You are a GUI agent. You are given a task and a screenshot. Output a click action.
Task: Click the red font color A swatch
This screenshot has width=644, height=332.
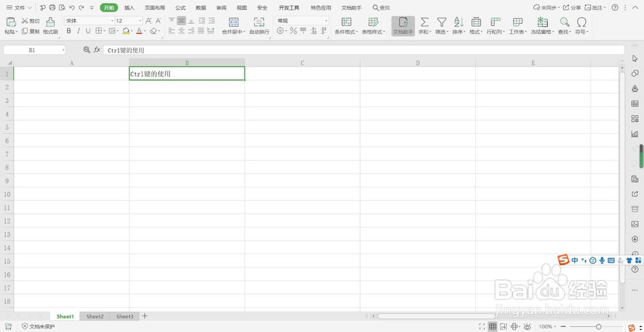tap(139, 31)
